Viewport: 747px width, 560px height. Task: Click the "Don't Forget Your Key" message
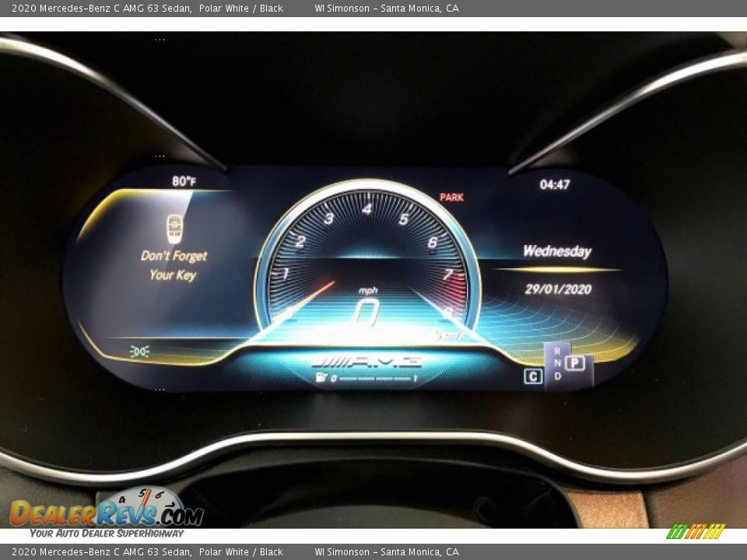pyautogui.click(x=174, y=265)
